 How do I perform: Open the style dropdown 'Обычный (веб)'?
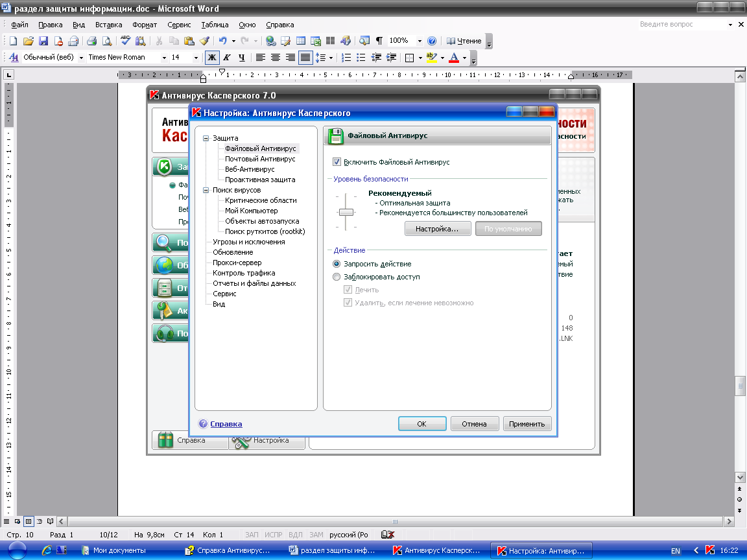pyautogui.click(x=82, y=58)
